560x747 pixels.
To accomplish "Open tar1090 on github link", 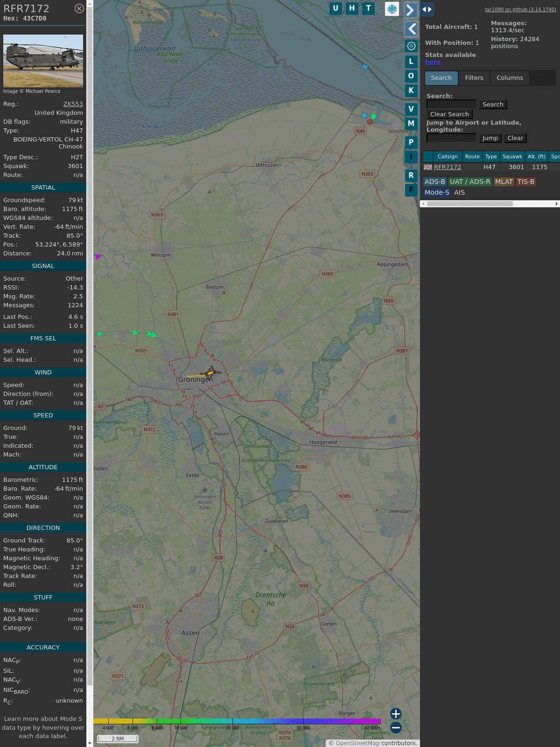I will (520, 9).
